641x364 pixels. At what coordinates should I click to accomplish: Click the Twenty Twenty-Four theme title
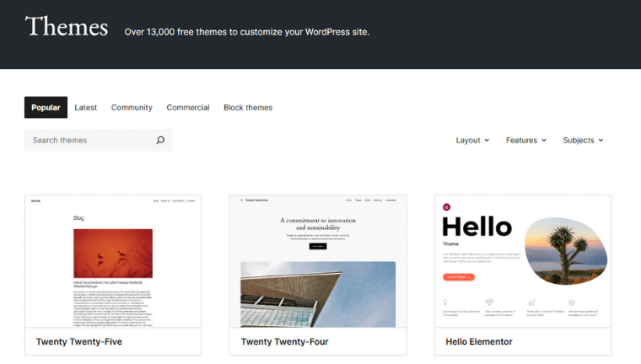click(x=284, y=341)
